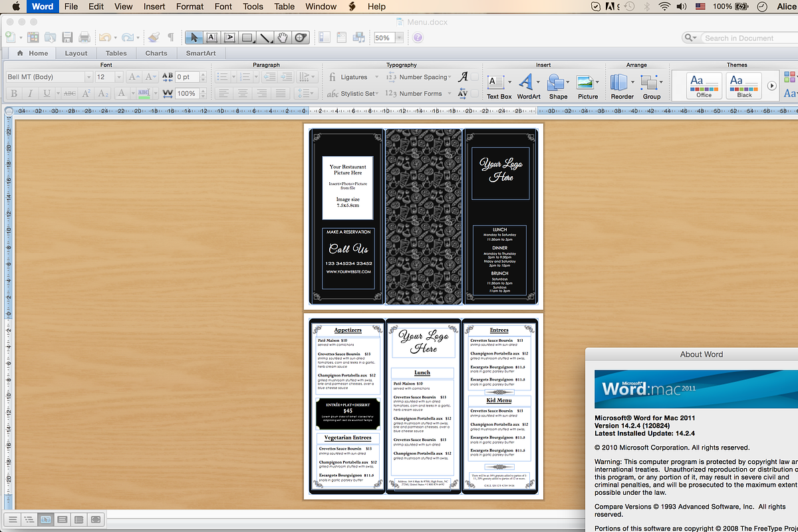Toggle justify text alignment

tap(280, 94)
